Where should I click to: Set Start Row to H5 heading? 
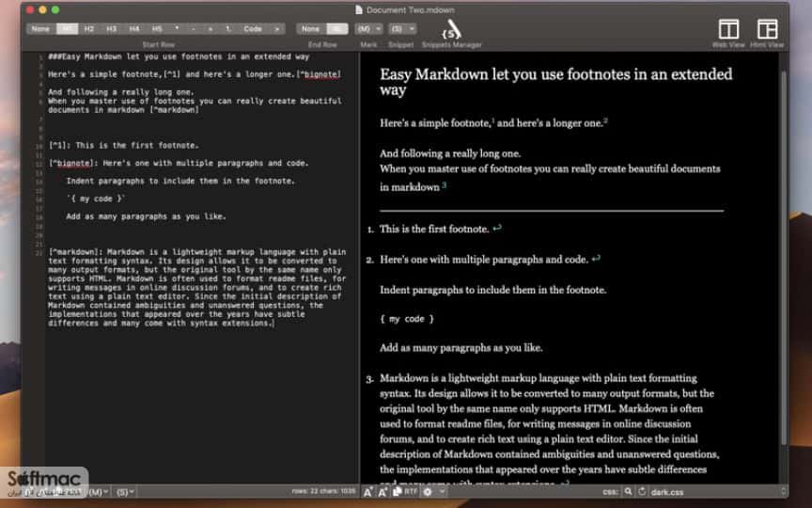click(x=157, y=29)
